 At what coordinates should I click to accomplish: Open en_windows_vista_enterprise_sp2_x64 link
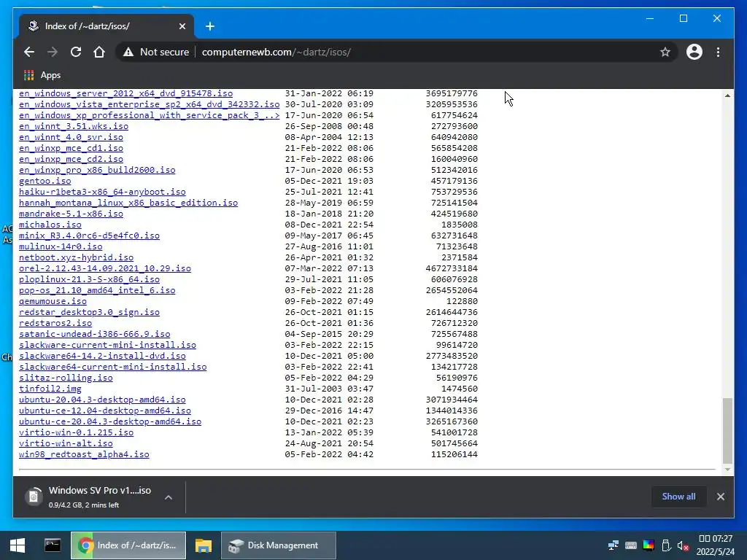[149, 104]
